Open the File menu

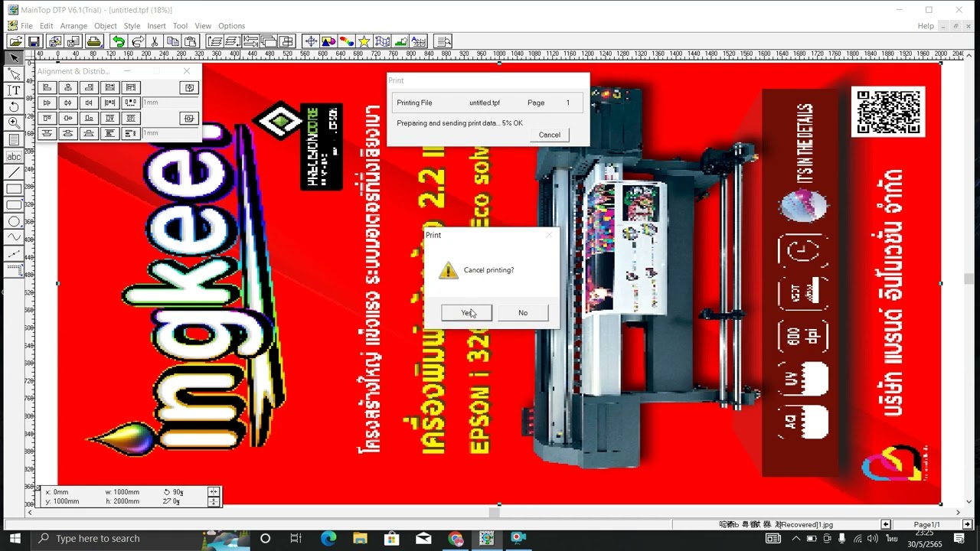pos(27,26)
